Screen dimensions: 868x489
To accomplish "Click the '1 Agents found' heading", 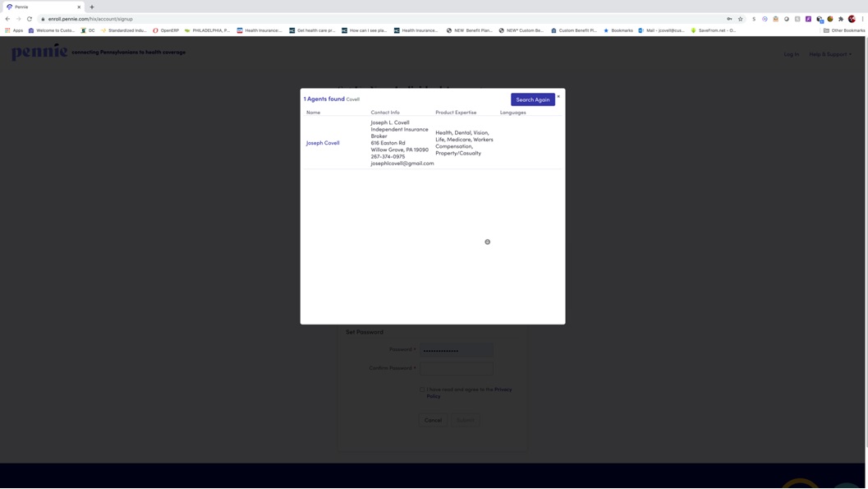I will (x=324, y=99).
